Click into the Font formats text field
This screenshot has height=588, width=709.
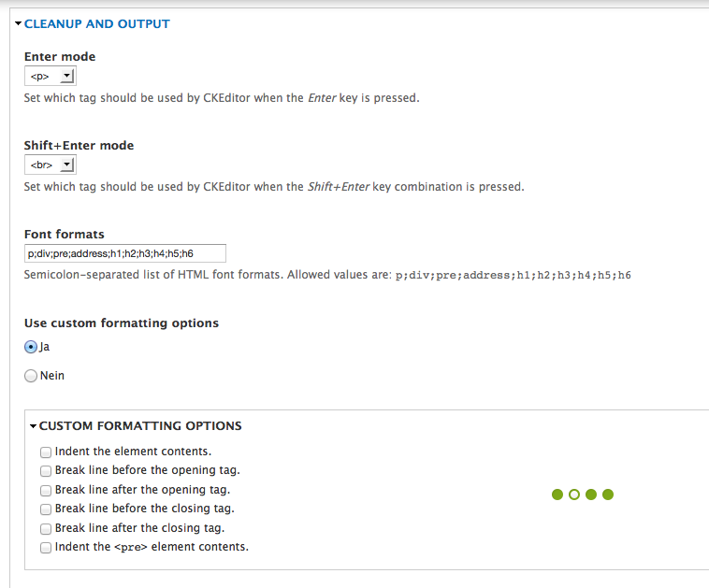124,253
